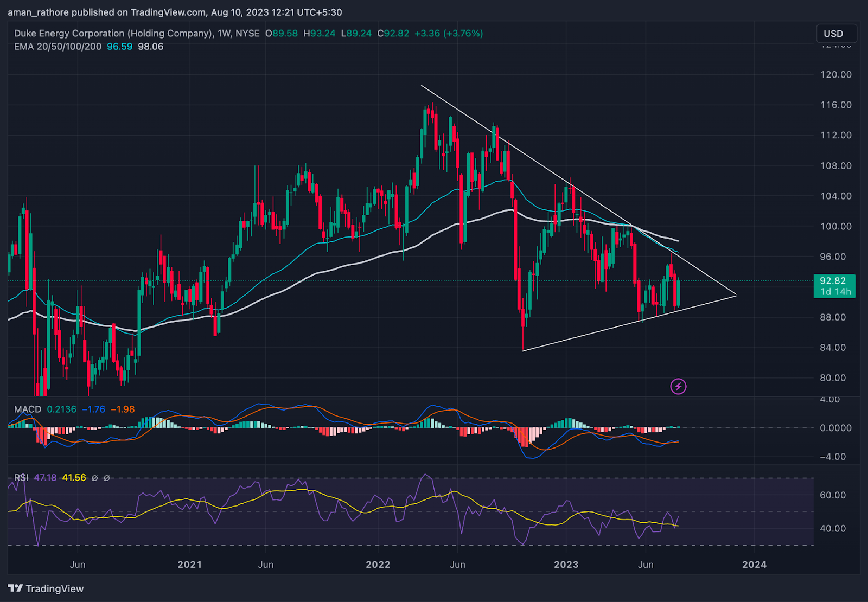This screenshot has height=602, width=868.
Task: Click the open price O89.58 in header
Action: 282,33
